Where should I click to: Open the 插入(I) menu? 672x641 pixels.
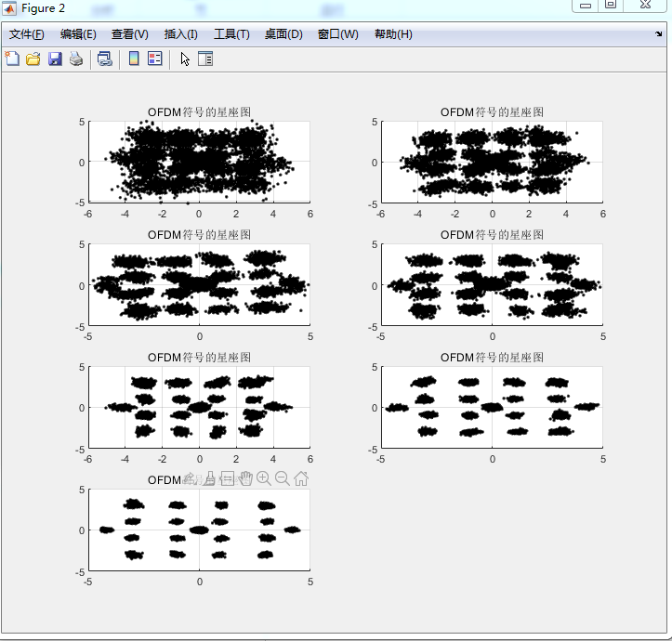(x=181, y=34)
